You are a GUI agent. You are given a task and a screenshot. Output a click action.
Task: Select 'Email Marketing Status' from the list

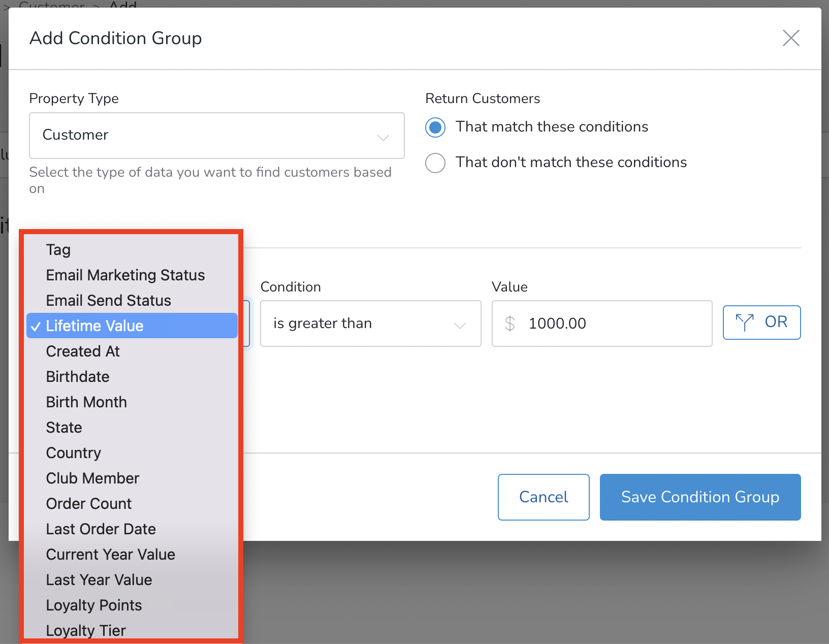[125, 275]
